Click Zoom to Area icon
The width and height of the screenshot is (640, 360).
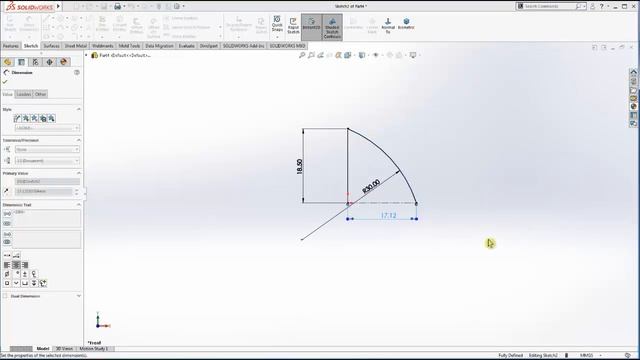tap(311, 55)
